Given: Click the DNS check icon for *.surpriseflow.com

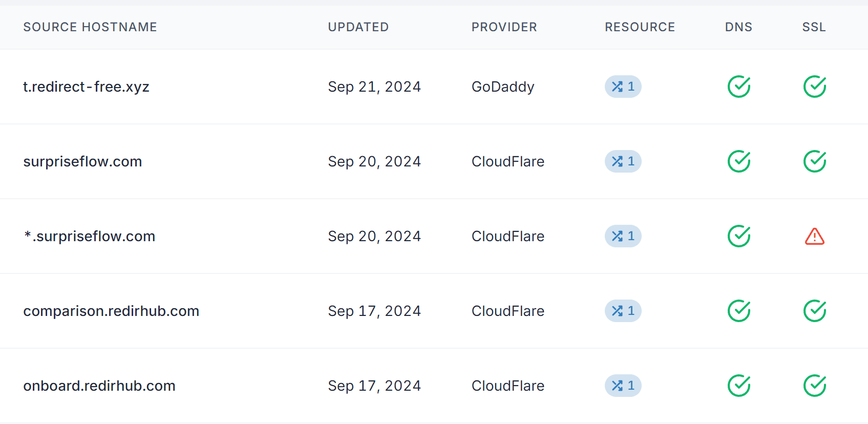Looking at the screenshot, I should click(x=738, y=236).
